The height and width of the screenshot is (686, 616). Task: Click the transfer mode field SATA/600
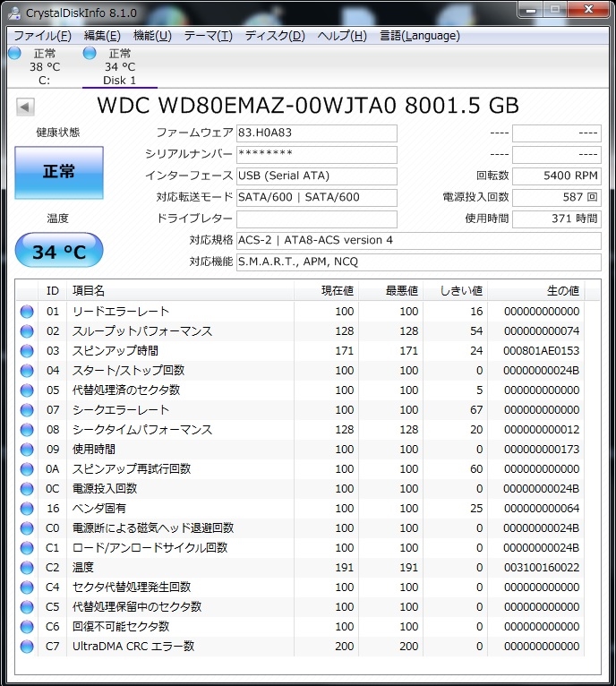click(317, 197)
